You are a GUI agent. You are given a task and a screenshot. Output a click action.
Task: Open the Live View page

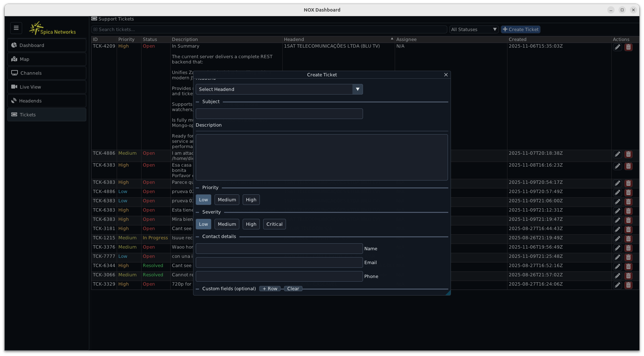click(47, 87)
